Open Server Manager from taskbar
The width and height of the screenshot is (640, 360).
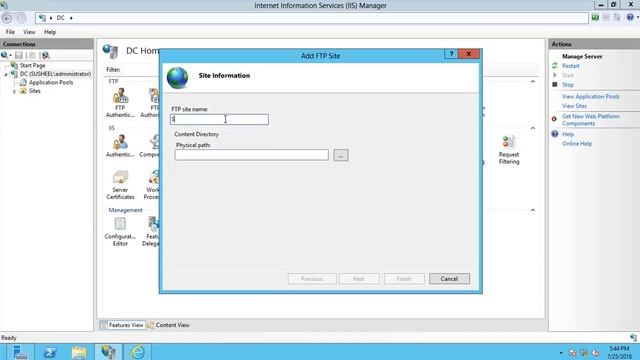pyautogui.click(x=19, y=352)
